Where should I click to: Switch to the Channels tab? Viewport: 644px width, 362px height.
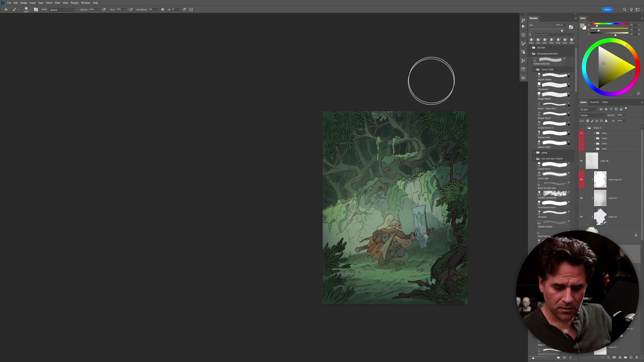tap(594, 102)
